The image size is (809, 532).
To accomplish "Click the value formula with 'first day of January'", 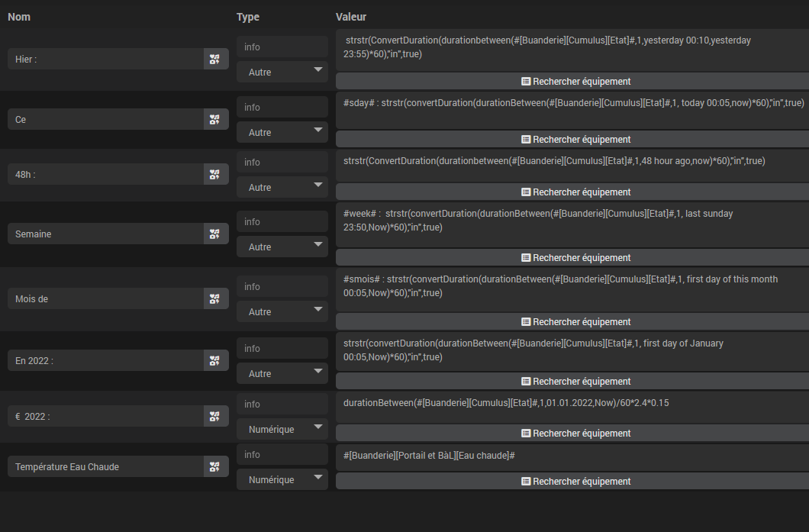I will [572, 351].
